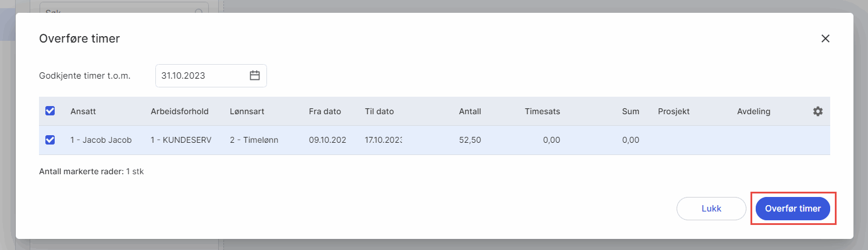The image size is (868, 250).
Task: Toggle the select-all rows checkbox
Action: tap(50, 111)
